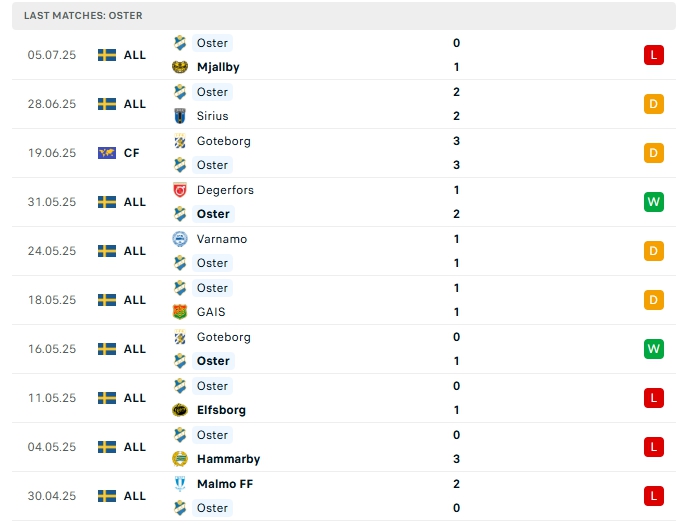Viewport: 686px width, 525px height.
Task: Click the Mjallby club crest icon
Action: pos(180,67)
